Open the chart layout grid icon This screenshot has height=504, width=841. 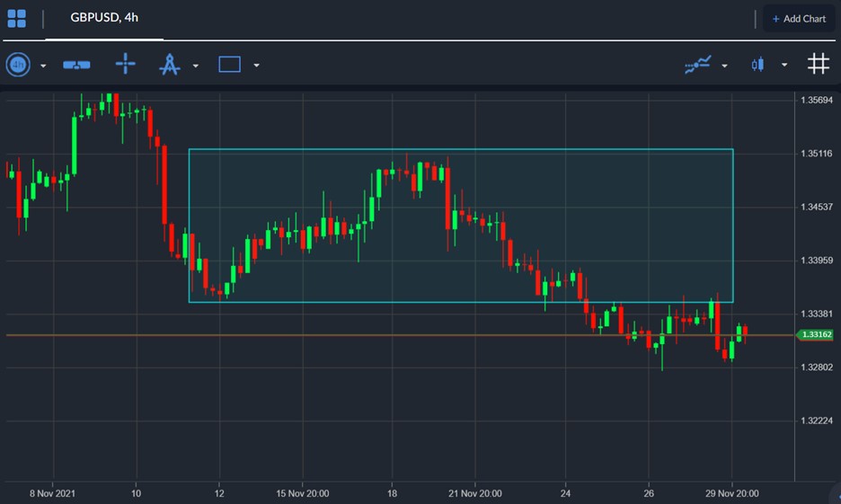(x=17, y=18)
